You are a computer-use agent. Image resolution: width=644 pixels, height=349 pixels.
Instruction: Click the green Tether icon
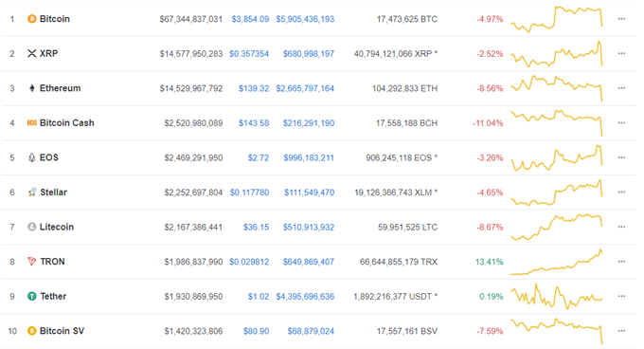[31, 296]
